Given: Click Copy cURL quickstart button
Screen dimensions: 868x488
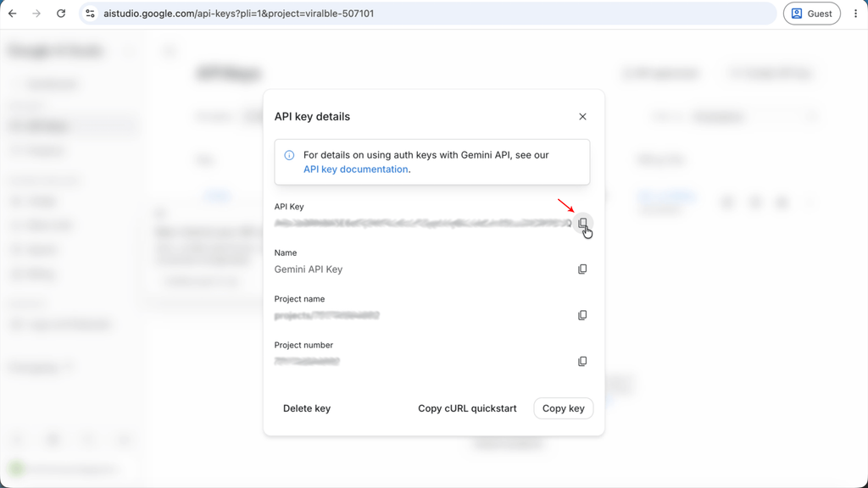Looking at the screenshot, I should (467, 408).
